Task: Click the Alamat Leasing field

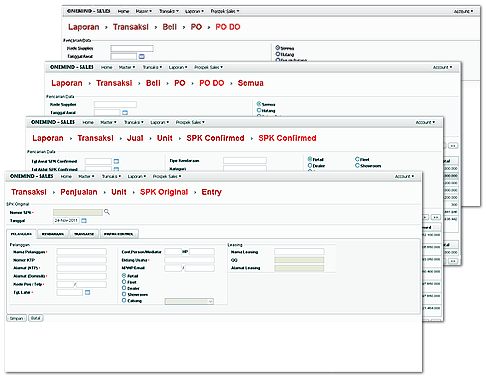Action: click(299, 268)
